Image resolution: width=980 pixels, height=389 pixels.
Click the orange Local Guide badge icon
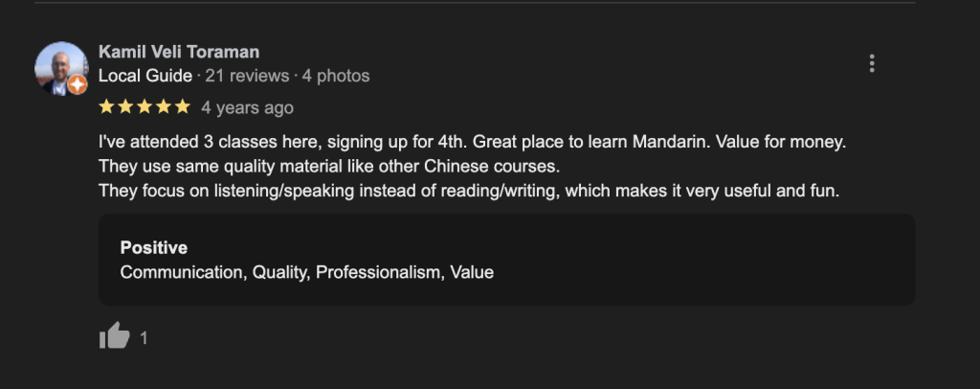(x=78, y=84)
